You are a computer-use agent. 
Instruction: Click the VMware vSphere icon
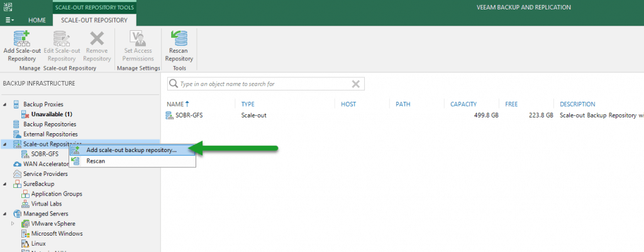pyautogui.click(x=25, y=224)
